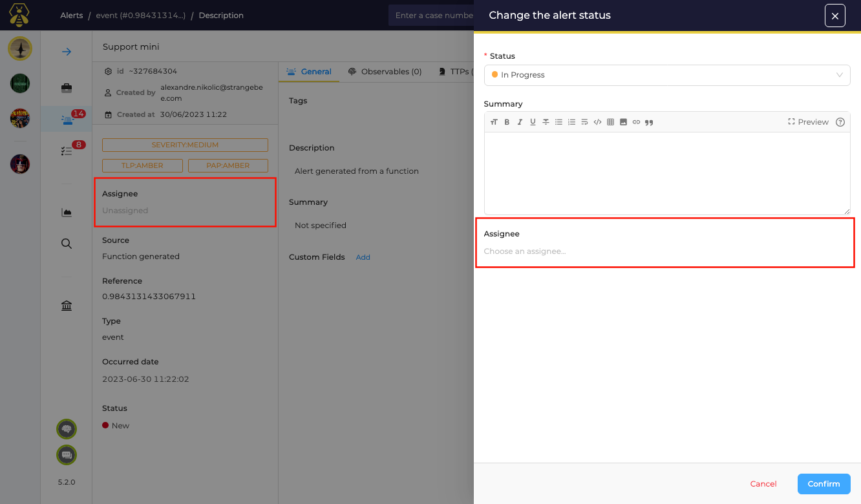This screenshot has height=504, width=861.
Task: Cancel the alert status change
Action: point(763,484)
